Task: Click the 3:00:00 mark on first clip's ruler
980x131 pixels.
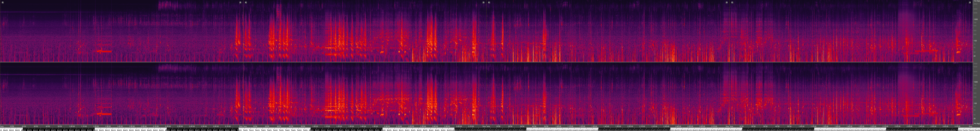Action: point(216,126)
